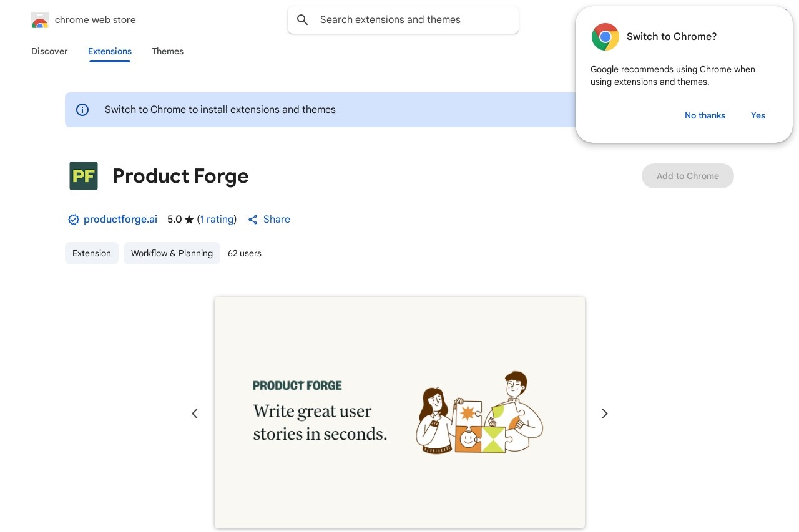Select the Extension category chip
799x532 pixels.
tap(92, 253)
